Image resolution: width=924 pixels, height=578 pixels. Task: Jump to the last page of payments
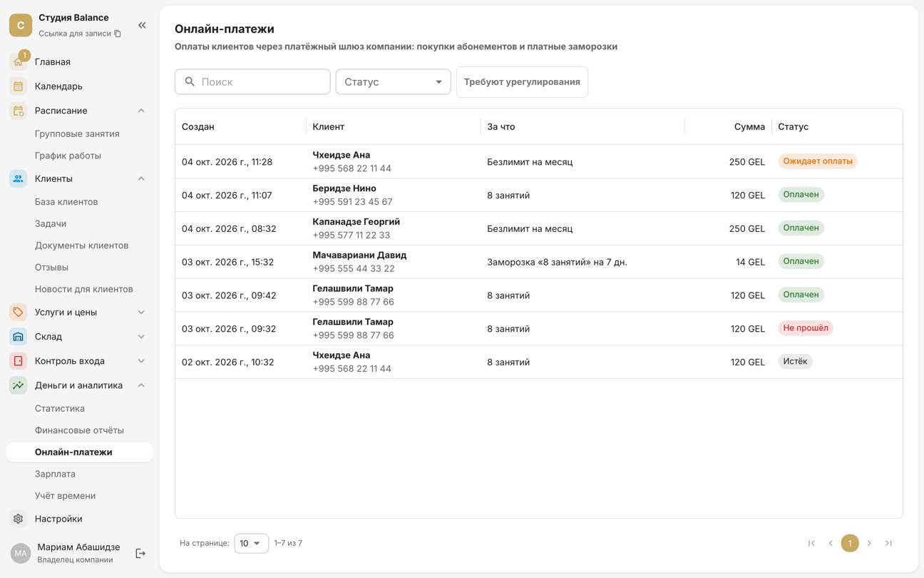(x=888, y=543)
